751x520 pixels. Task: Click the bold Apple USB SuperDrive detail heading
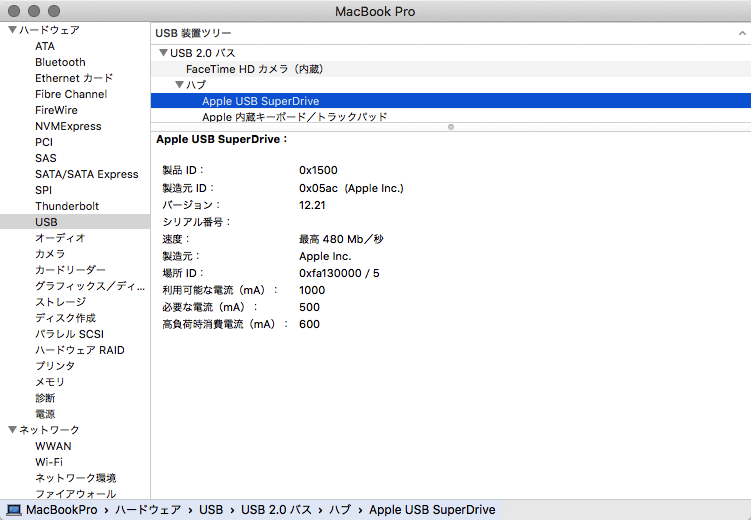click(221, 139)
